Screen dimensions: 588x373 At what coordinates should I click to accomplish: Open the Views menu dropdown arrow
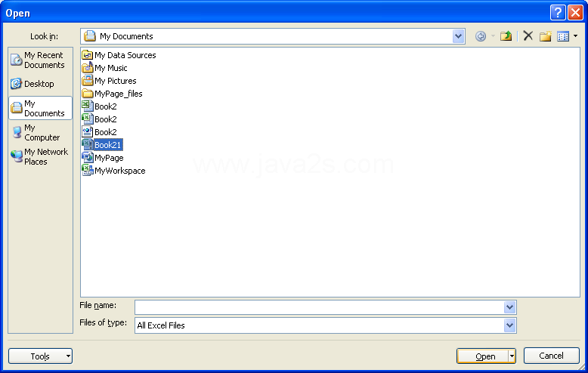pyautogui.click(x=575, y=36)
